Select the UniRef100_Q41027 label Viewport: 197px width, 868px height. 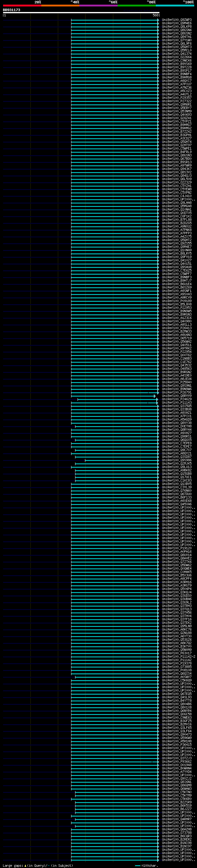click(177, 260)
